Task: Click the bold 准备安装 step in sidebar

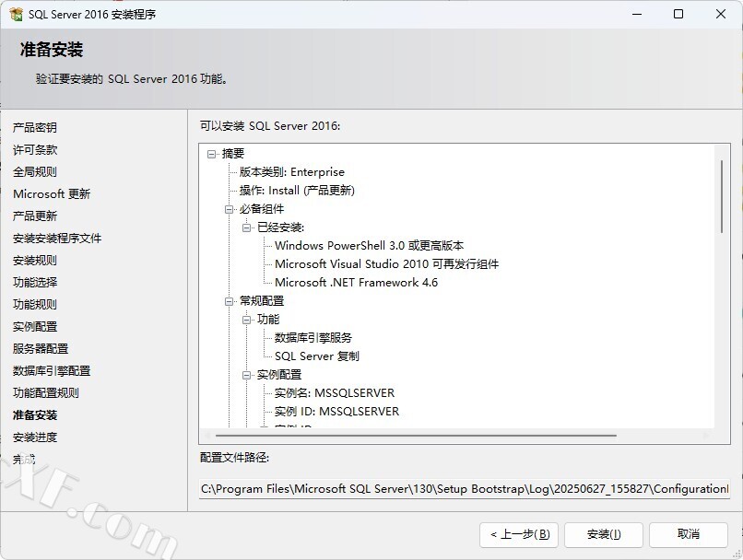Action: click(x=35, y=415)
